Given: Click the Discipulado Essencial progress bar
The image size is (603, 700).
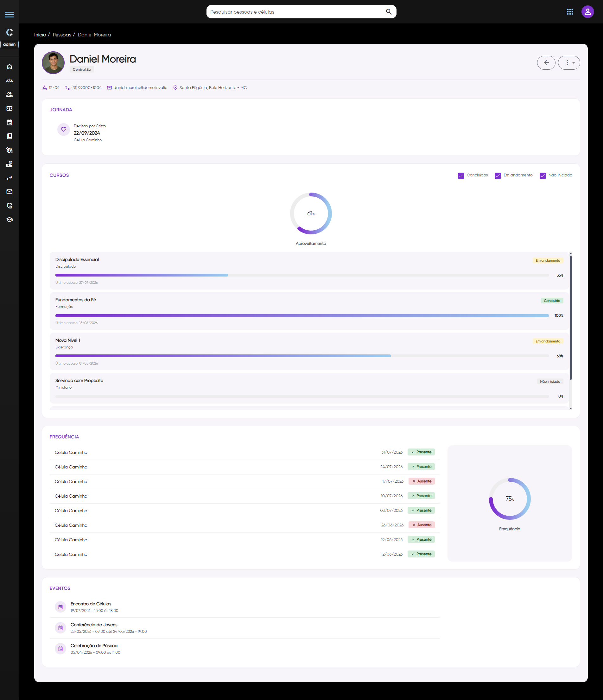Looking at the screenshot, I should 302,275.
